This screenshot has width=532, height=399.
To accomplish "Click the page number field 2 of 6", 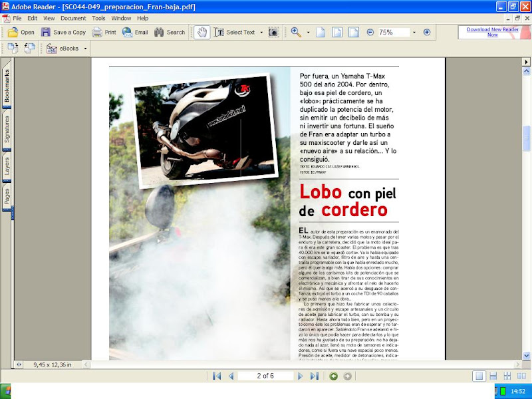I will 265,376.
